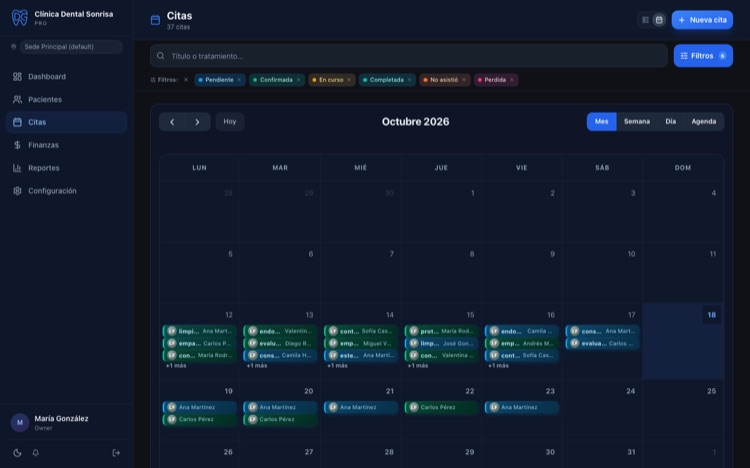Click the Citas calendar header icon
Viewport: 750px width, 468px height.
pyautogui.click(x=155, y=20)
